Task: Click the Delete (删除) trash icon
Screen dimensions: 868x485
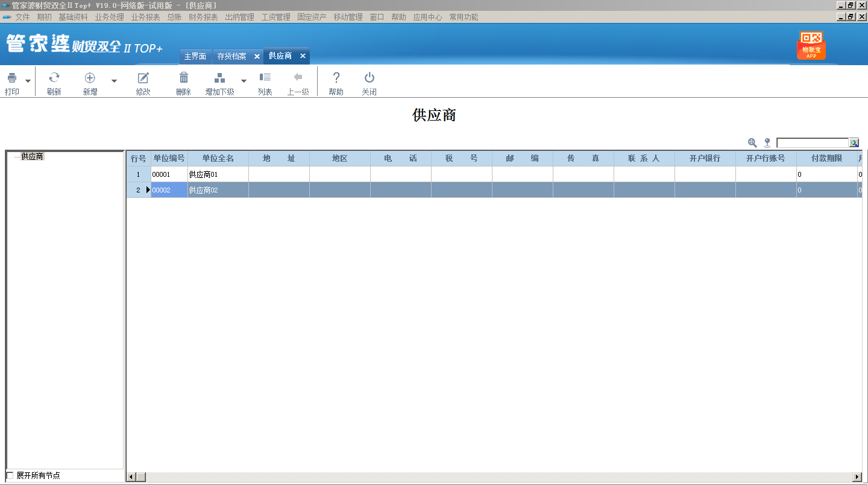Action: point(184,77)
